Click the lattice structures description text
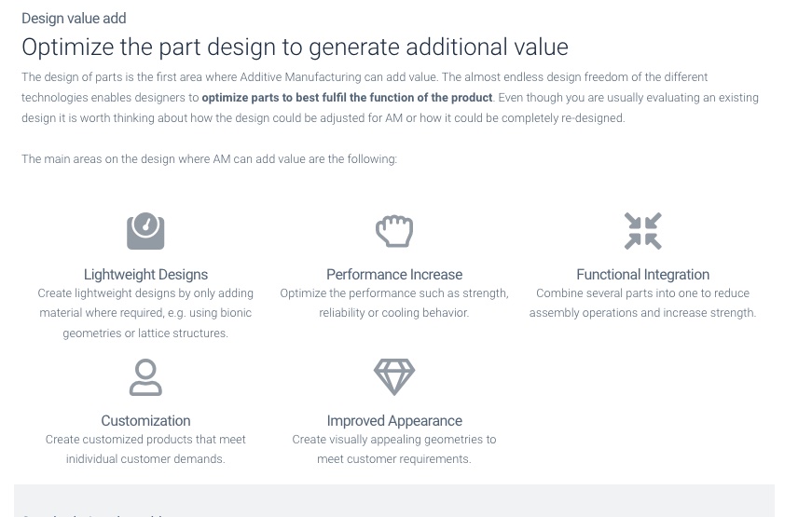The image size is (812, 517). click(145, 313)
